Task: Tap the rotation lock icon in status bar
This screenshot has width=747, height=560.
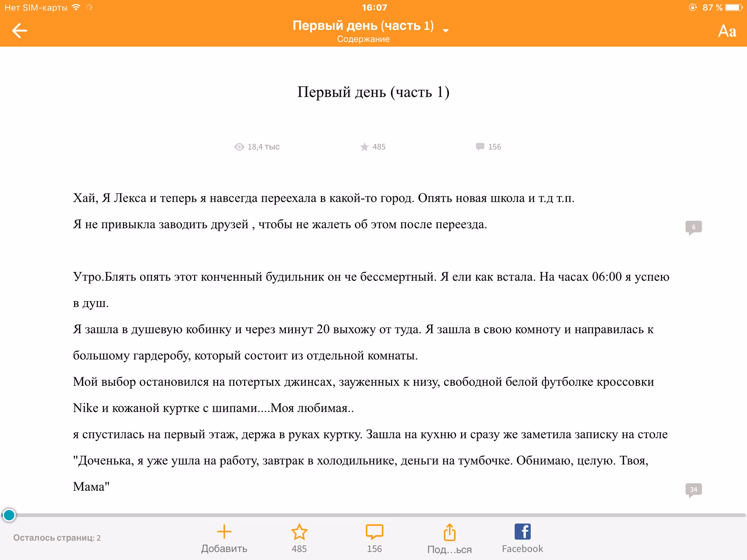Action: tap(693, 7)
